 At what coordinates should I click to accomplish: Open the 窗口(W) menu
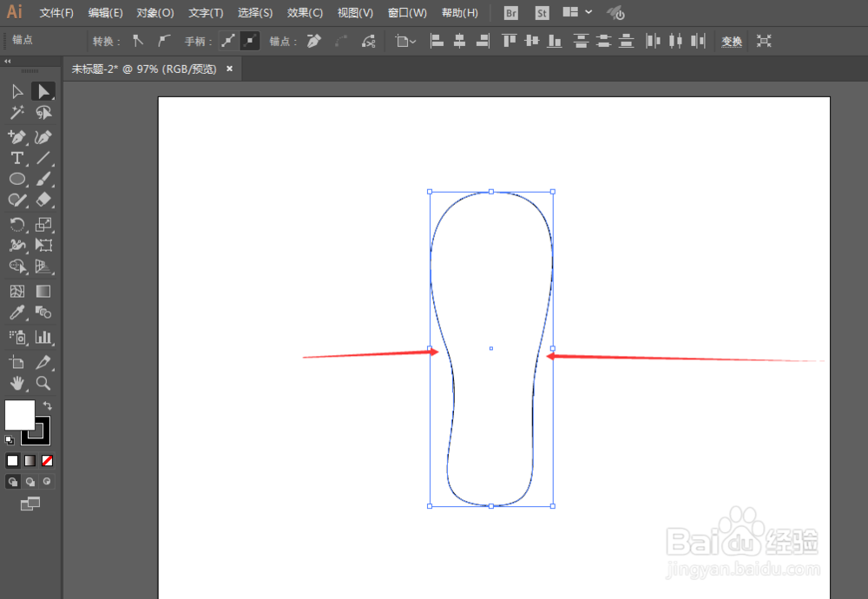tap(407, 13)
